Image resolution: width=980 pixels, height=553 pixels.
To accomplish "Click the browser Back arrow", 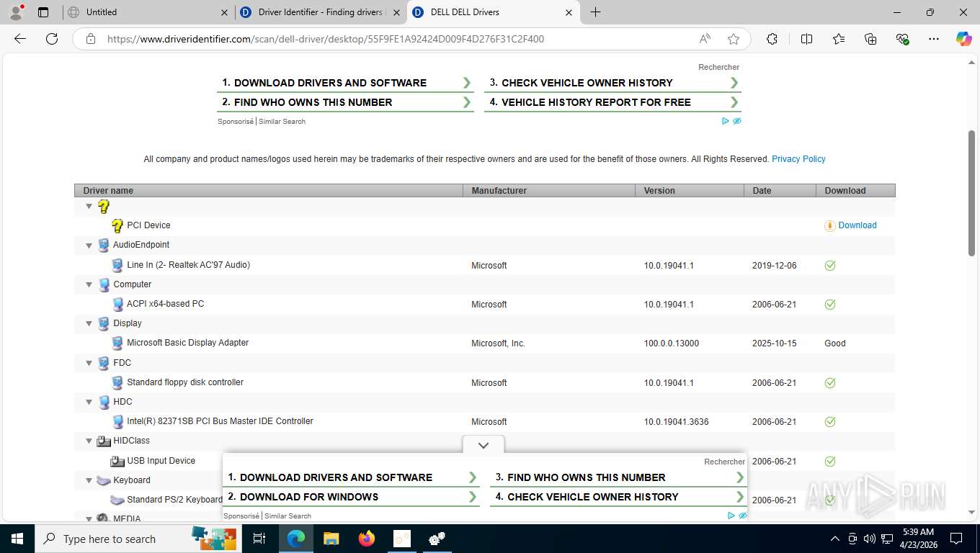I will pyautogui.click(x=20, y=39).
